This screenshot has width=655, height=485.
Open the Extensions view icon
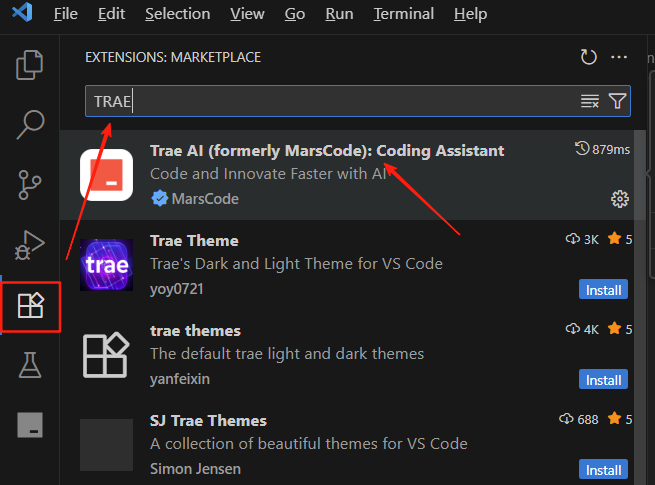tap(30, 305)
